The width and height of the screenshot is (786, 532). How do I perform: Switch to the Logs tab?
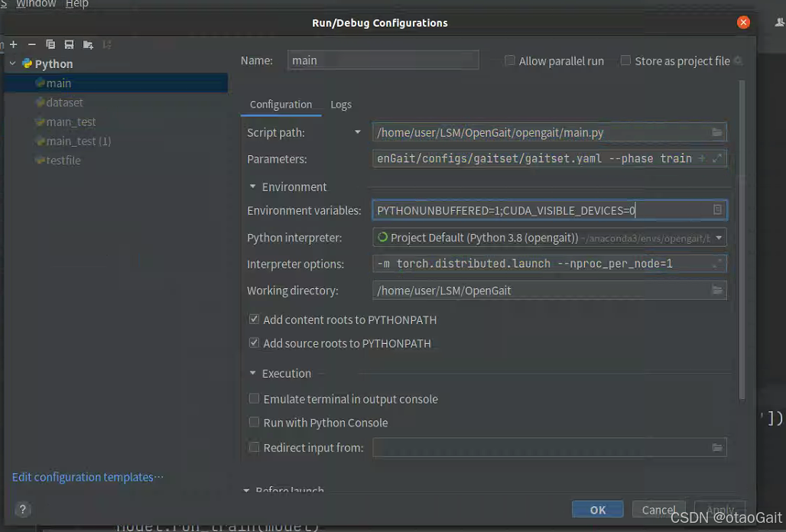pos(341,104)
